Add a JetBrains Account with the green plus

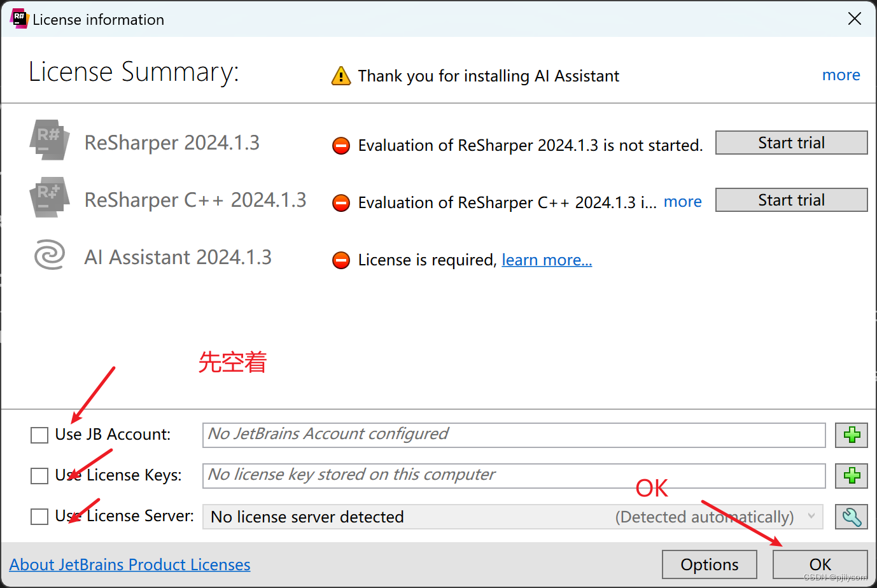point(852,435)
